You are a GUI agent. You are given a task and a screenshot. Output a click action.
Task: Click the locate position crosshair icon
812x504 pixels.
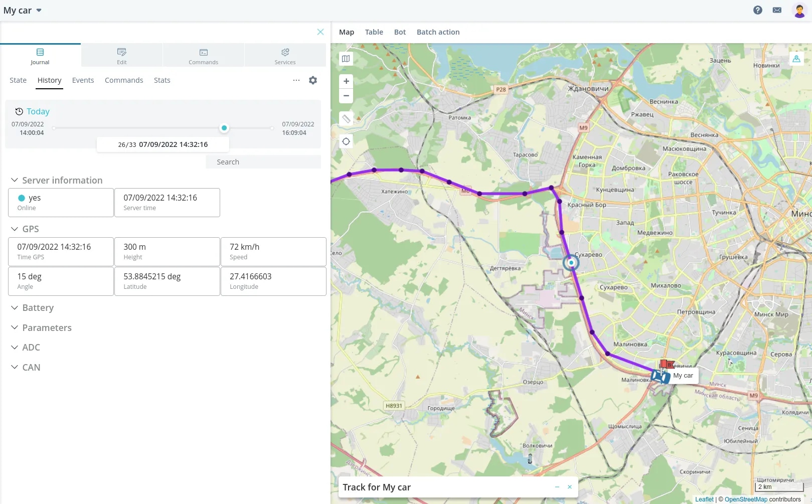(346, 141)
